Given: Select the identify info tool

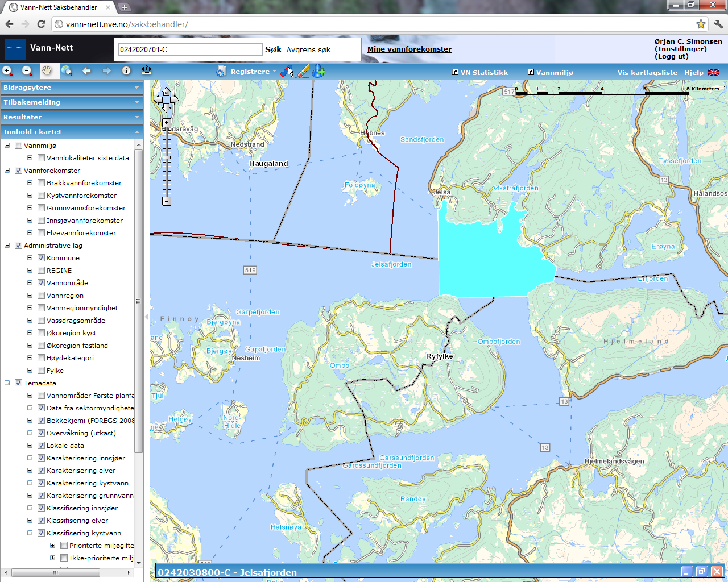Looking at the screenshot, I should pyautogui.click(x=126, y=71).
